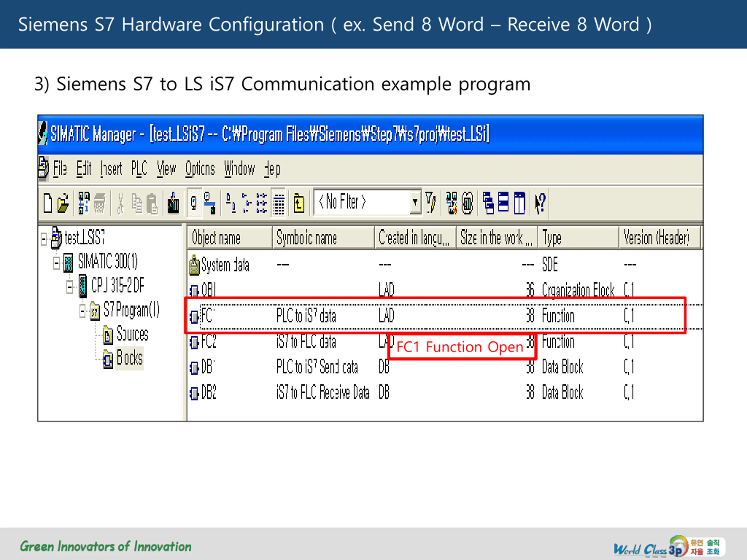Click the DB1 block icon
This screenshot has width=747, height=560.
(x=194, y=368)
